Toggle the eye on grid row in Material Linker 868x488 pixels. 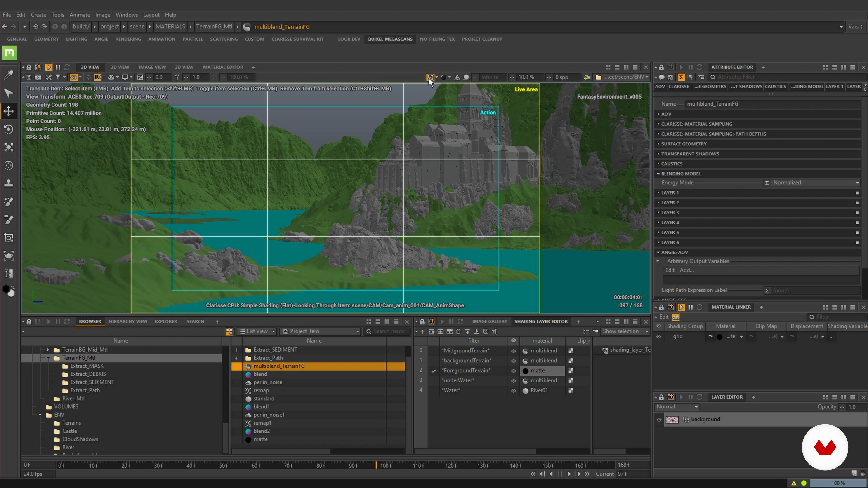[659, 336]
